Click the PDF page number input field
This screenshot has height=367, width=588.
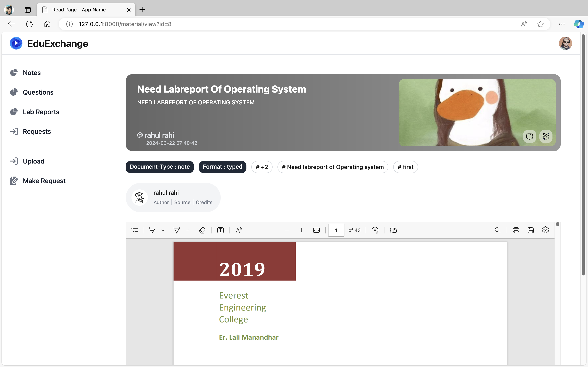[x=336, y=230]
